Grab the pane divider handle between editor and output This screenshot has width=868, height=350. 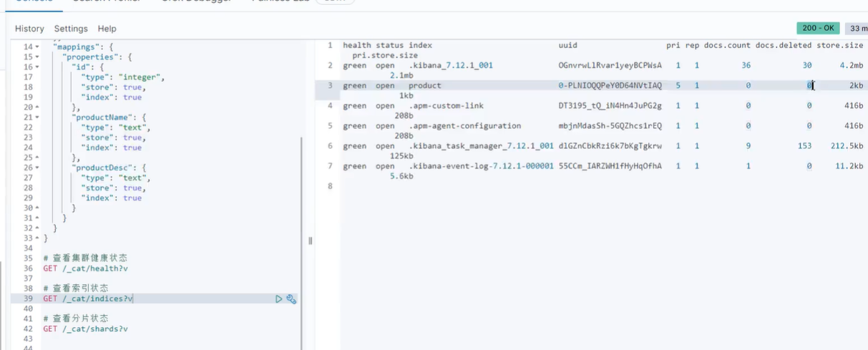(x=310, y=241)
